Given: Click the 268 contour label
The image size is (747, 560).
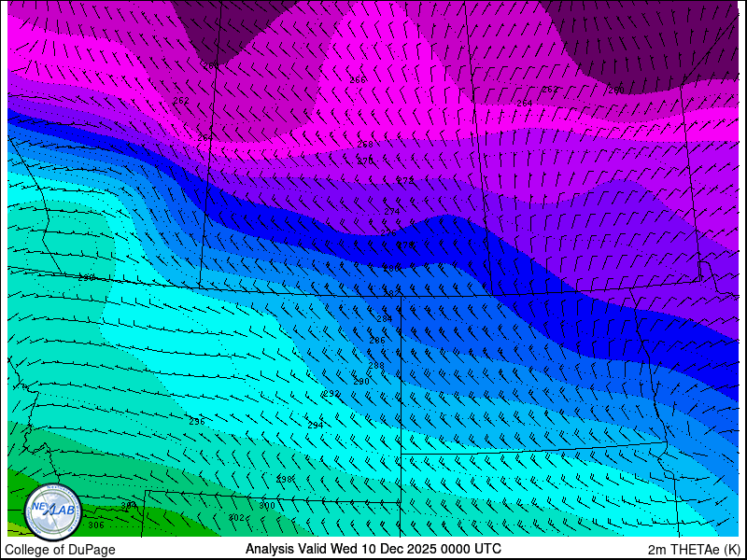Looking at the screenshot, I should [365, 145].
